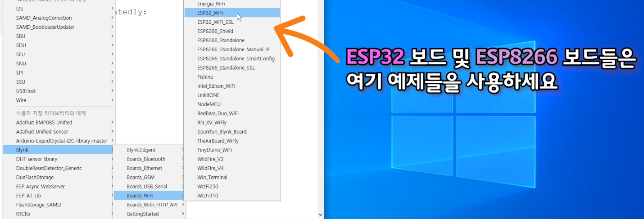
Task: Open Arduino-LiquidCrystal-I2C-library-master examples
Action: pyautogui.click(x=59, y=141)
